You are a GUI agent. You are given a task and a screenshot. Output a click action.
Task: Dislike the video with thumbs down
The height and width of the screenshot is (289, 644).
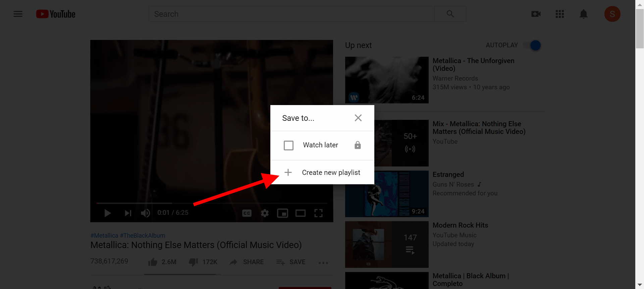click(x=193, y=262)
